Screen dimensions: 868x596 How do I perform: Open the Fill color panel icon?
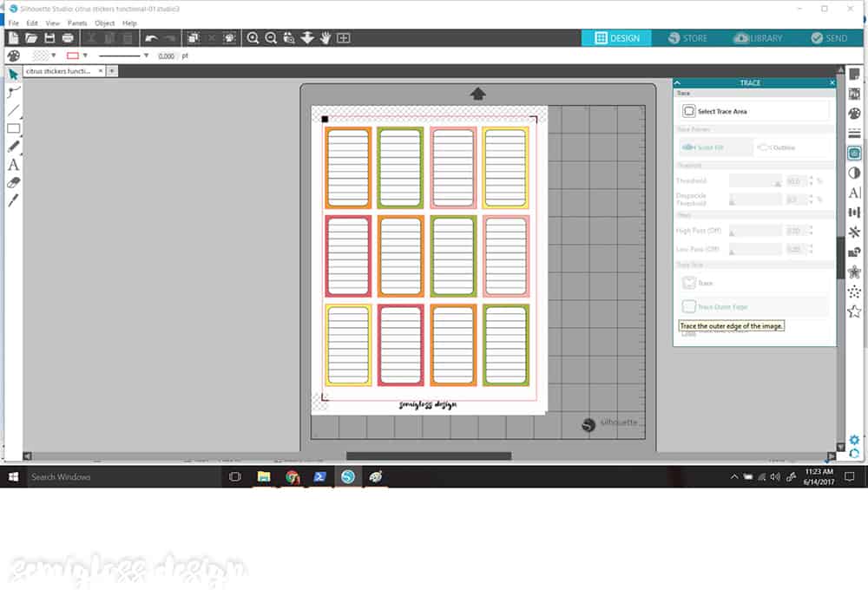(x=854, y=114)
